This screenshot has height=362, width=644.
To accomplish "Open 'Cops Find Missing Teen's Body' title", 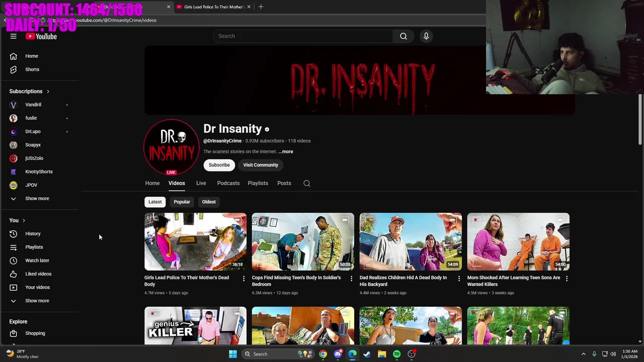I will 296,281.
